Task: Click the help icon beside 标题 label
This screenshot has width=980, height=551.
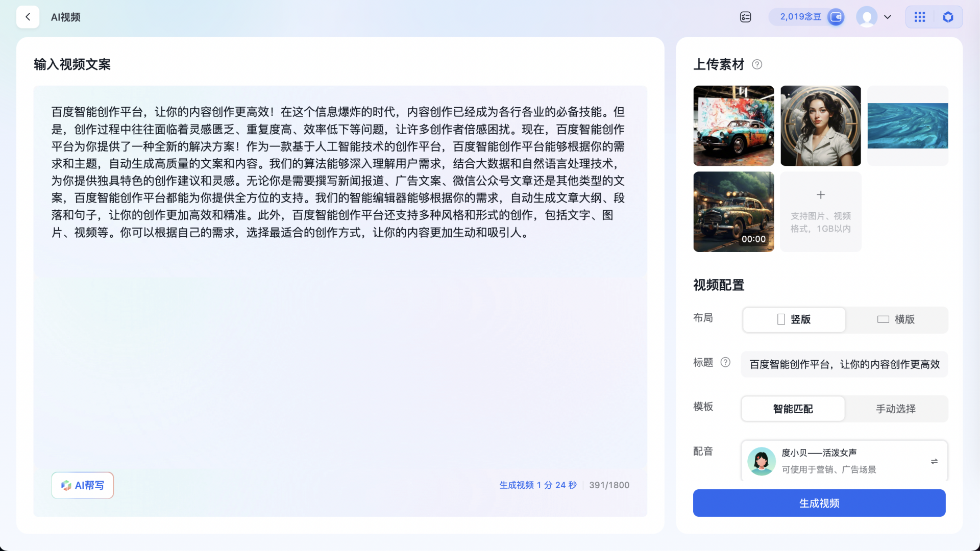Action: [x=725, y=362]
